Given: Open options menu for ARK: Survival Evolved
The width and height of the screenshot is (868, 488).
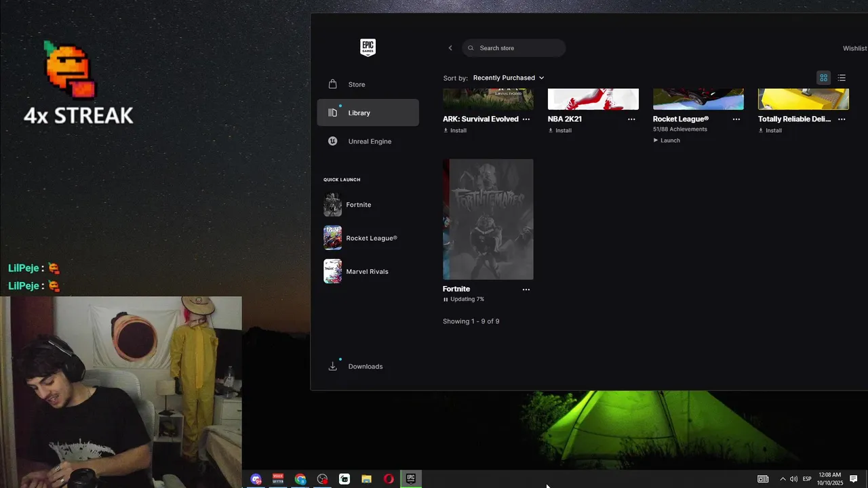Looking at the screenshot, I should coord(526,119).
